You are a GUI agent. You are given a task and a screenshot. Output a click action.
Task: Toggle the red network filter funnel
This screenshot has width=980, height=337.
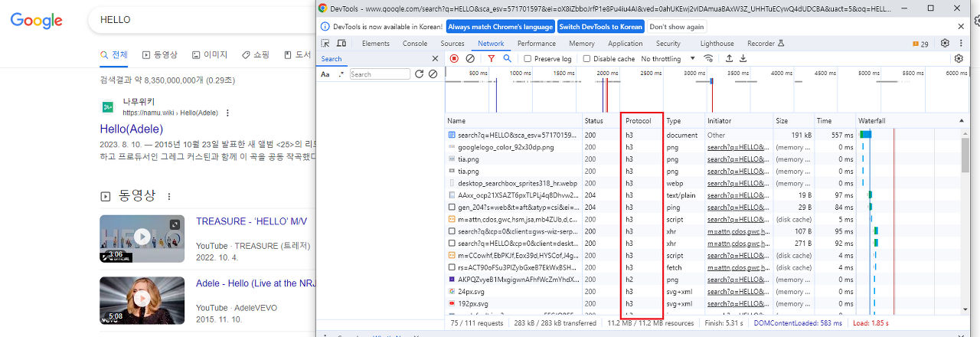pos(492,58)
